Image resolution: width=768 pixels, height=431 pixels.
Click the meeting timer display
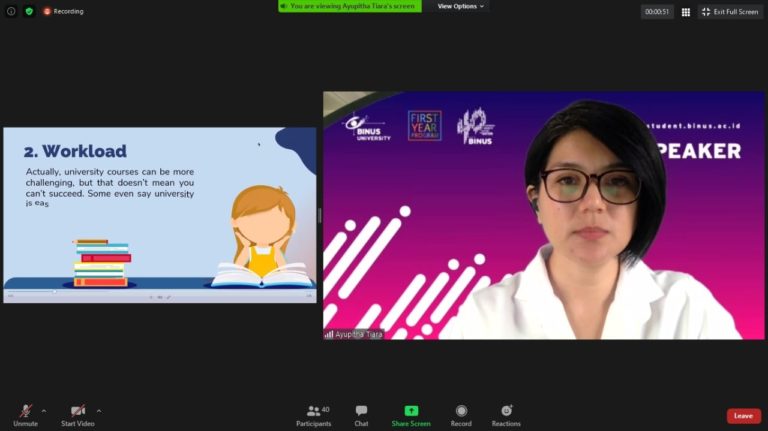click(x=657, y=11)
